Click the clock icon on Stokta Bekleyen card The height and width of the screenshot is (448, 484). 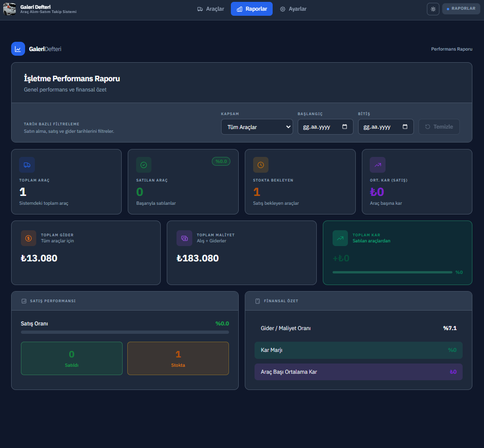[261, 165]
